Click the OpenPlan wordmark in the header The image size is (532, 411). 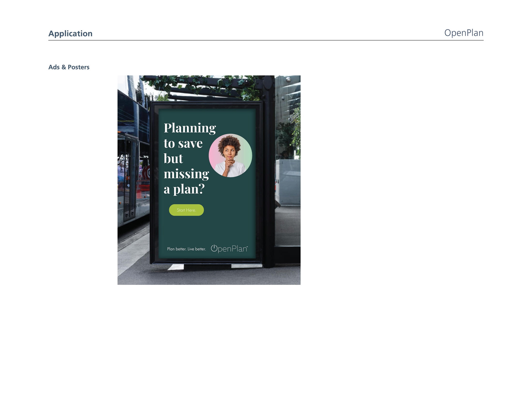464,33
